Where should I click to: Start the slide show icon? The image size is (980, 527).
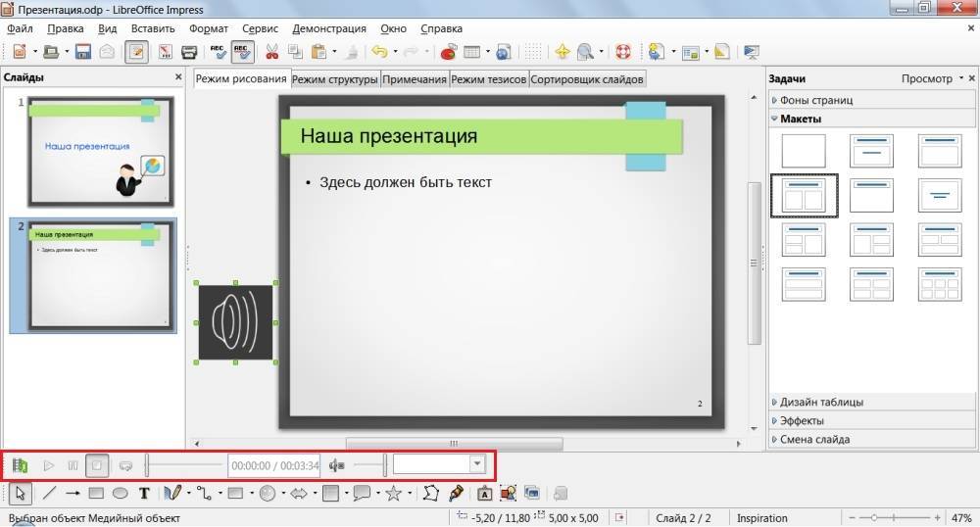click(x=752, y=52)
